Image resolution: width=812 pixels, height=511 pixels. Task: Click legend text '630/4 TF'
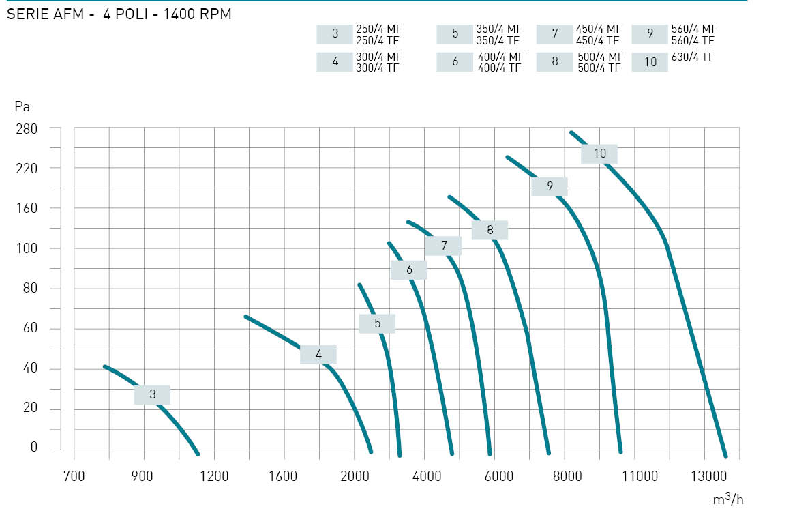(693, 57)
